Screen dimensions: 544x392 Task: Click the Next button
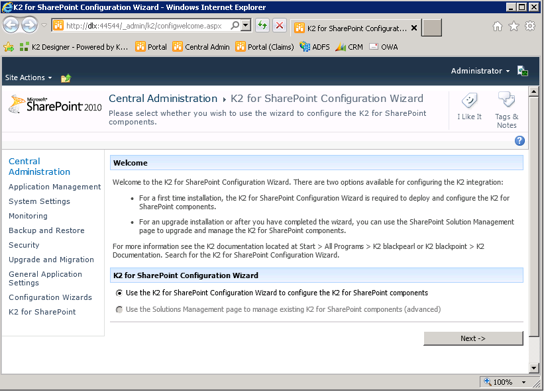(472, 338)
